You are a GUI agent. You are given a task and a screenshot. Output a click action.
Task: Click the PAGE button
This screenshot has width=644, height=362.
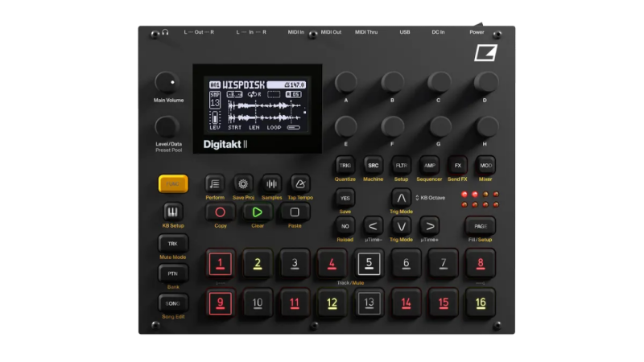click(x=481, y=226)
